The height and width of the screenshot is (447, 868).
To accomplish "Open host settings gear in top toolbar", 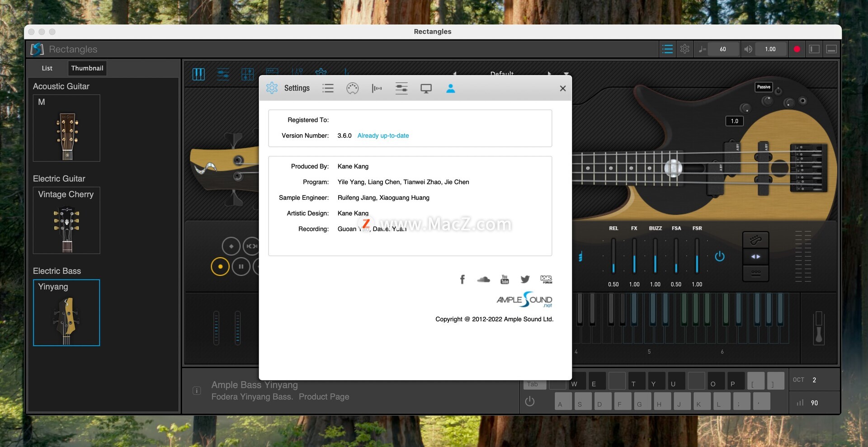I will [685, 49].
